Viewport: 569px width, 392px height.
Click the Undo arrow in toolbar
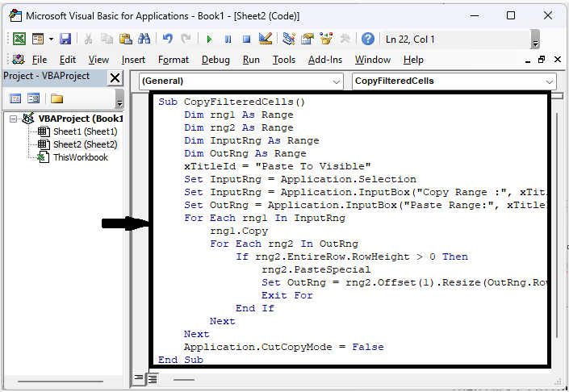[168, 39]
